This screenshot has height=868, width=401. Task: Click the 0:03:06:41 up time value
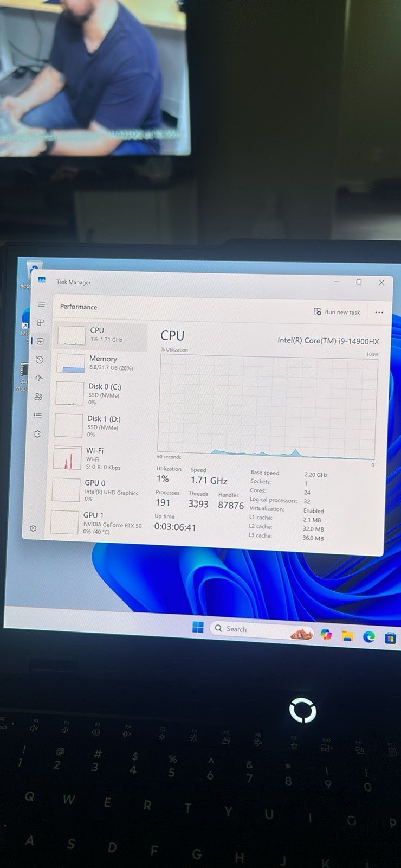click(x=175, y=527)
